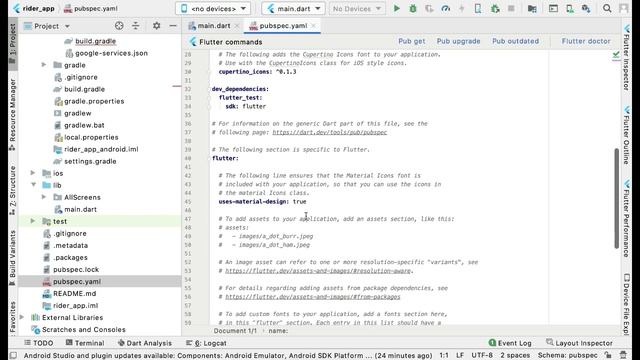The width and height of the screenshot is (640, 360).
Task: Toggle the Favorites side panel
Action: click(13, 318)
